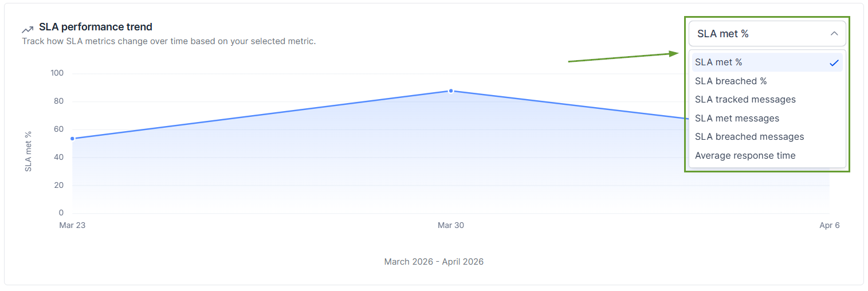Viewport: 868px width, 291px height.
Task: Switch metric to SLA breached messages
Action: pyautogui.click(x=749, y=137)
